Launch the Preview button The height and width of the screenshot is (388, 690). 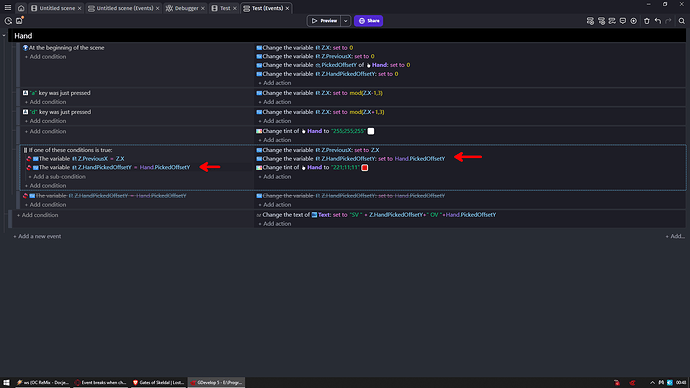(x=324, y=21)
